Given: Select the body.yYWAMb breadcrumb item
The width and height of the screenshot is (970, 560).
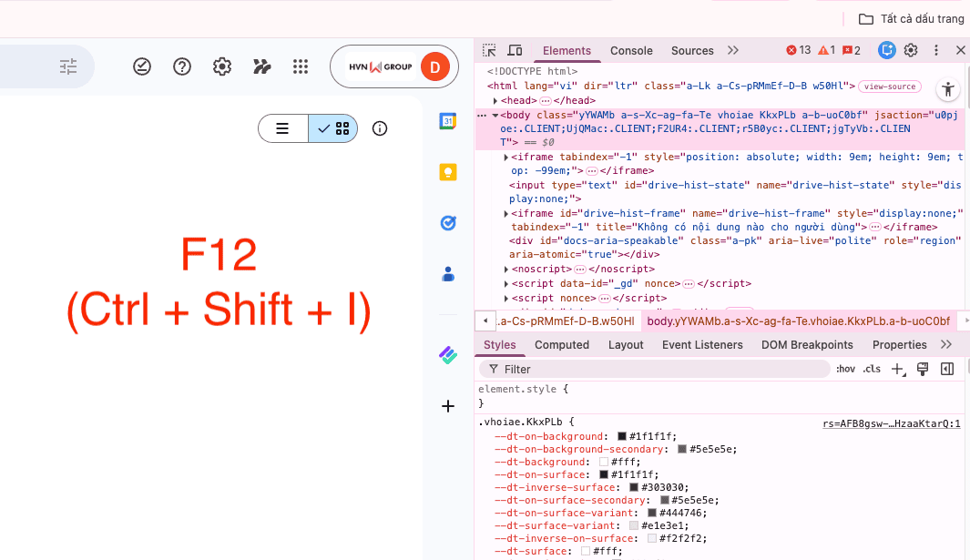Looking at the screenshot, I should click(x=798, y=321).
